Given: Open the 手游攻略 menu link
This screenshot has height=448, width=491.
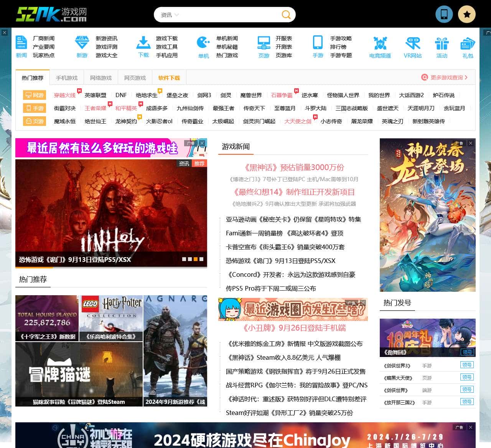Looking at the screenshot, I should [341, 38].
